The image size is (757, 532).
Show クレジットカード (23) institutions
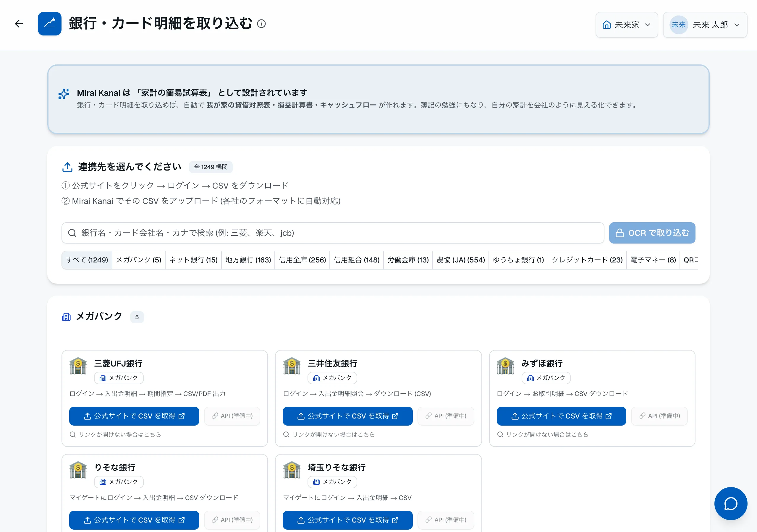[x=588, y=260]
